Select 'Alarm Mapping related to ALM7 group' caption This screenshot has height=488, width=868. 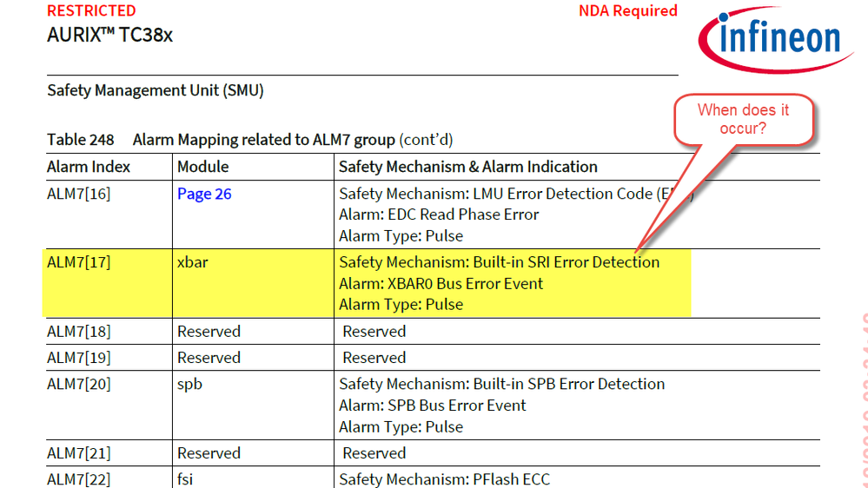264,140
